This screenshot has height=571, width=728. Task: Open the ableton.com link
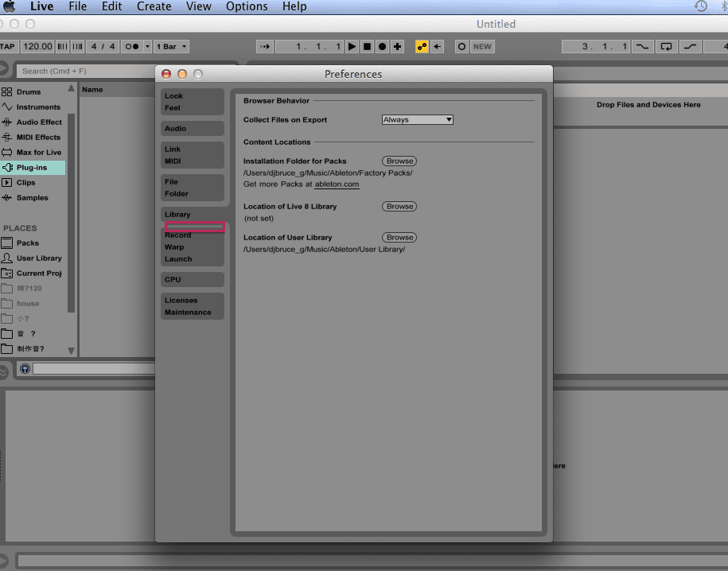(337, 185)
